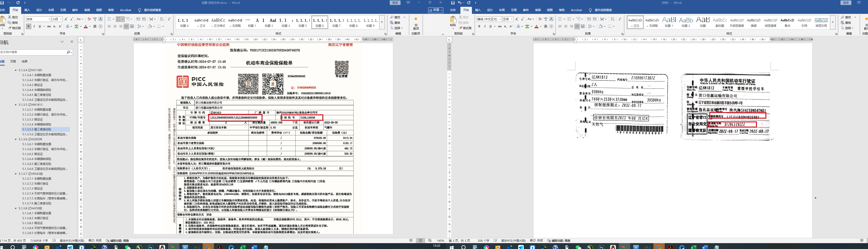Open the Share (共享) dropdown in the left Word window

click(436, 10)
